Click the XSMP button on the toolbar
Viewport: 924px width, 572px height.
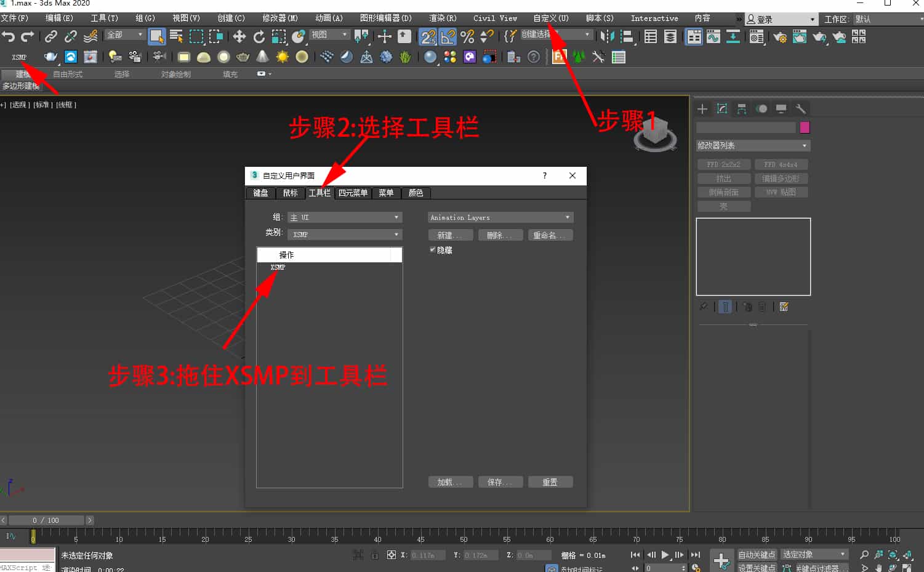[x=19, y=57]
